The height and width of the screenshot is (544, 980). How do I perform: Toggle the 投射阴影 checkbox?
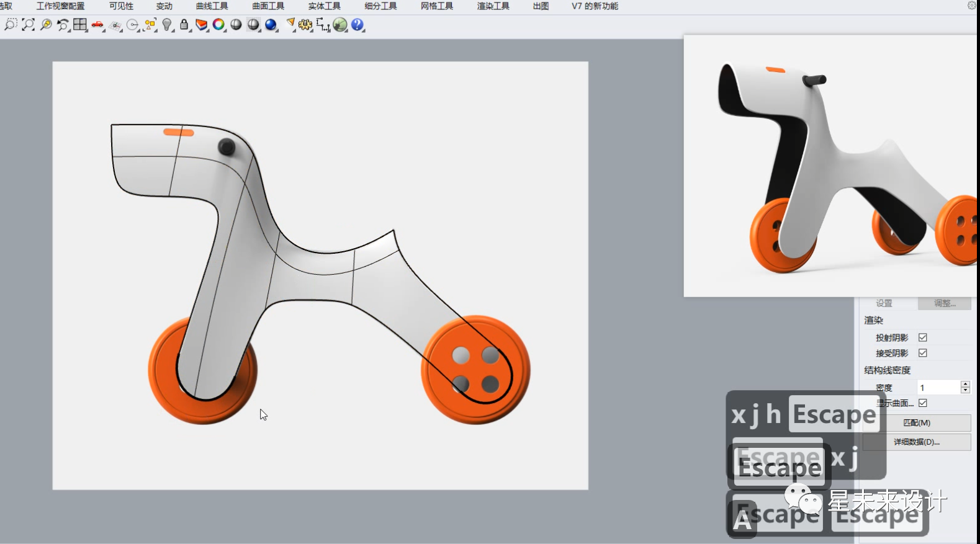pos(923,337)
